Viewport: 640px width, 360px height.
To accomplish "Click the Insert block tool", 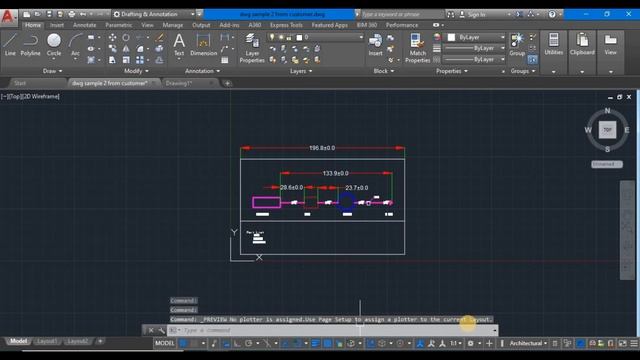I will [x=375, y=45].
